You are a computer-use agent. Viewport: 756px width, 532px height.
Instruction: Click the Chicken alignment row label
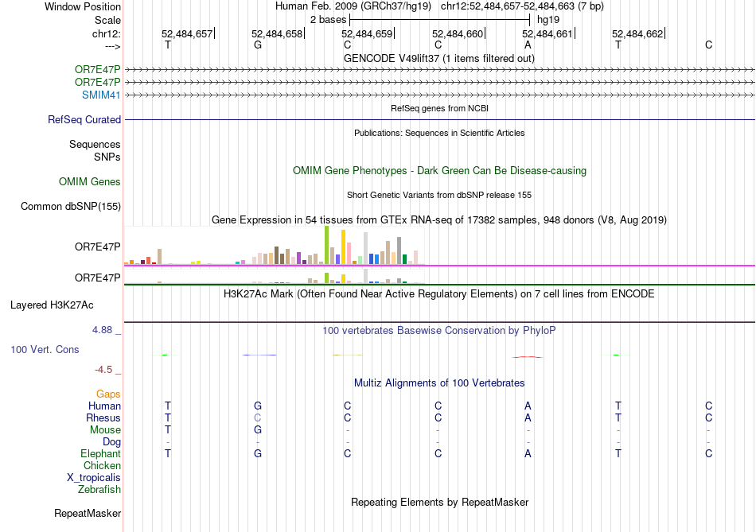click(x=102, y=465)
